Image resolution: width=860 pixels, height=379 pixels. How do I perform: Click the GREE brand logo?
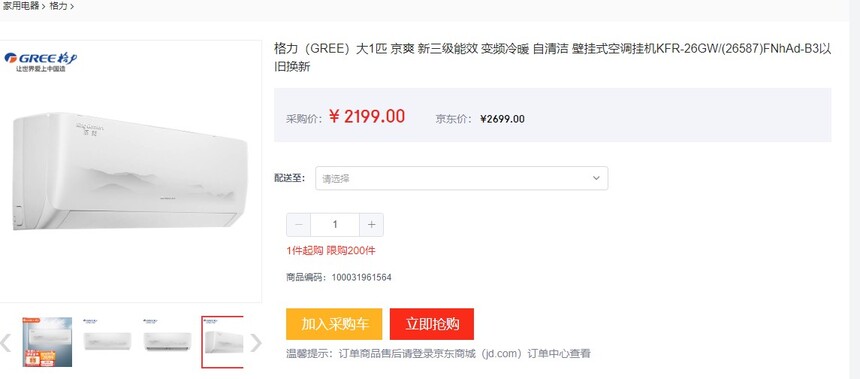point(41,62)
